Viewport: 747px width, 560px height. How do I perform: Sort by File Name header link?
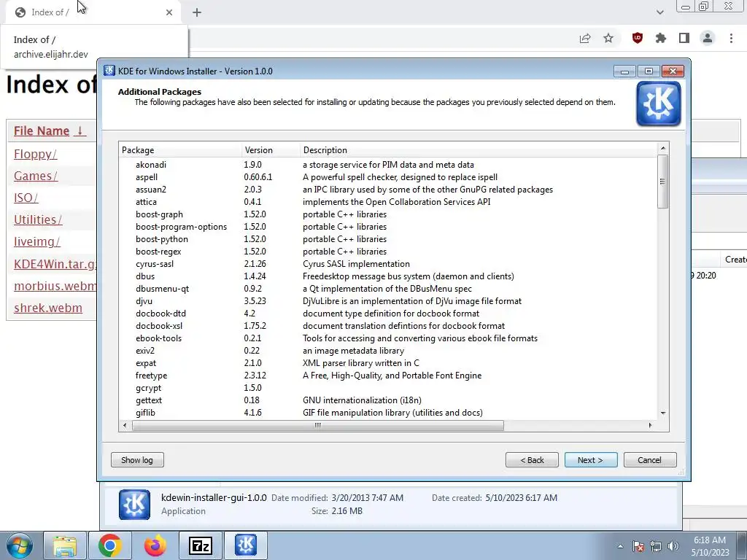click(50, 131)
